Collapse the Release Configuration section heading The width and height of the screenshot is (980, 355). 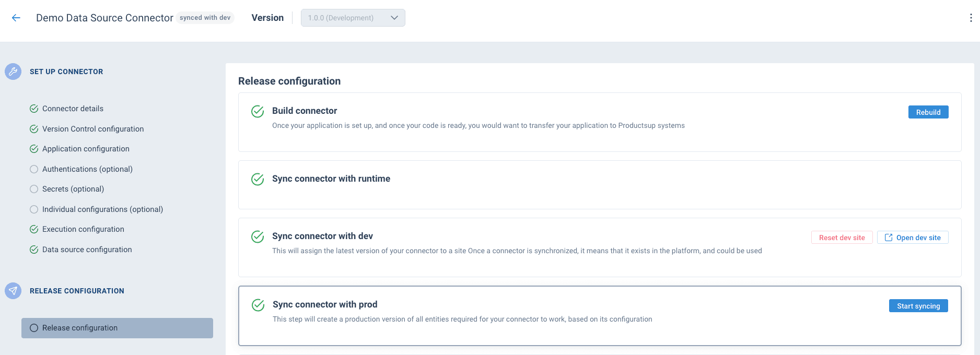point(77,291)
